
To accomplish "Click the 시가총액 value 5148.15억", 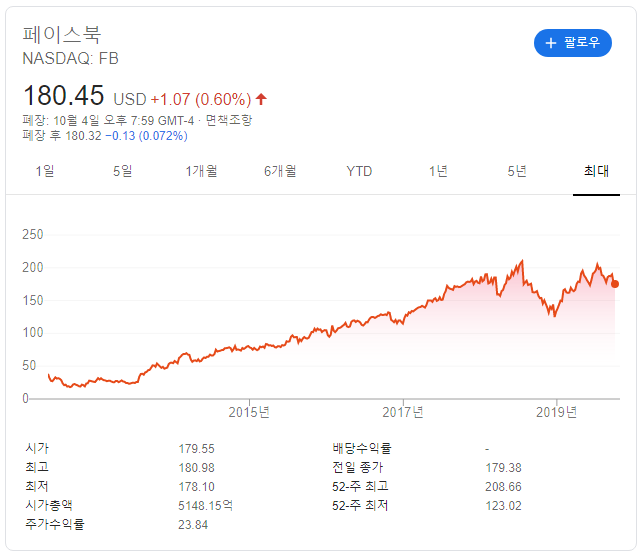I will 205,506.
